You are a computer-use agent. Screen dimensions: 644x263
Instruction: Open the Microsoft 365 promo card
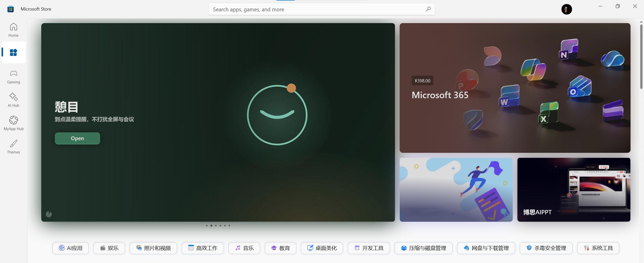[515, 88]
